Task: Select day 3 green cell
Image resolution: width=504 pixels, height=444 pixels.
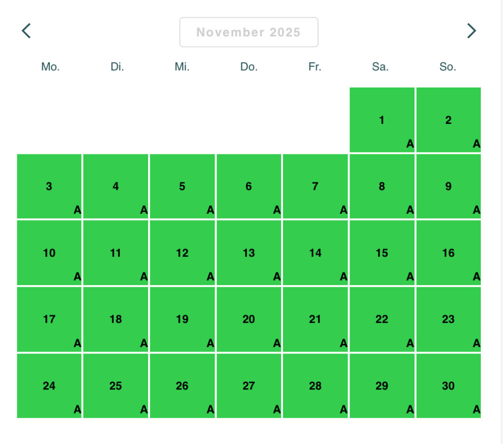Action: 49,186
